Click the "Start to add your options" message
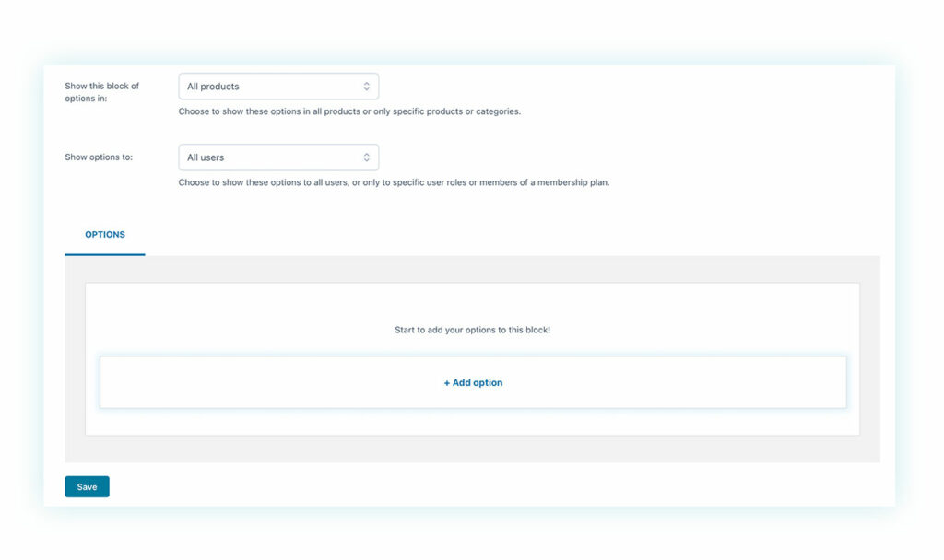This screenshot has width=944, height=560. coord(472,330)
